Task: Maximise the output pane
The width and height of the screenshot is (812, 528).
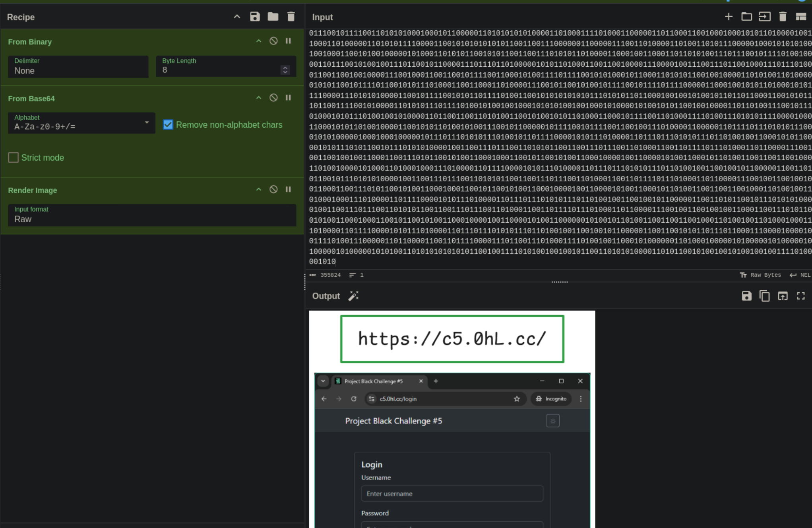Action: pos(801,296)
